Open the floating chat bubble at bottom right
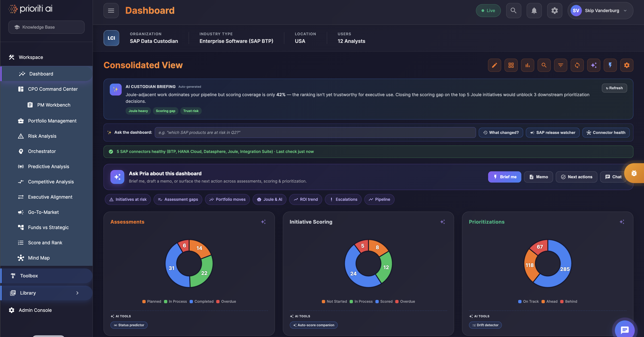This screenshot has width=644, height=337. (625, 330)
